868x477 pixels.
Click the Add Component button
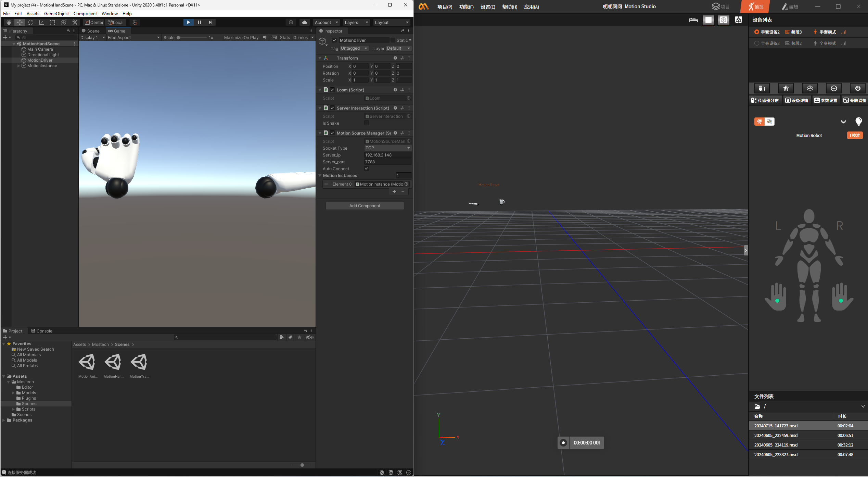pyautogui.click(x=365, y=206)
